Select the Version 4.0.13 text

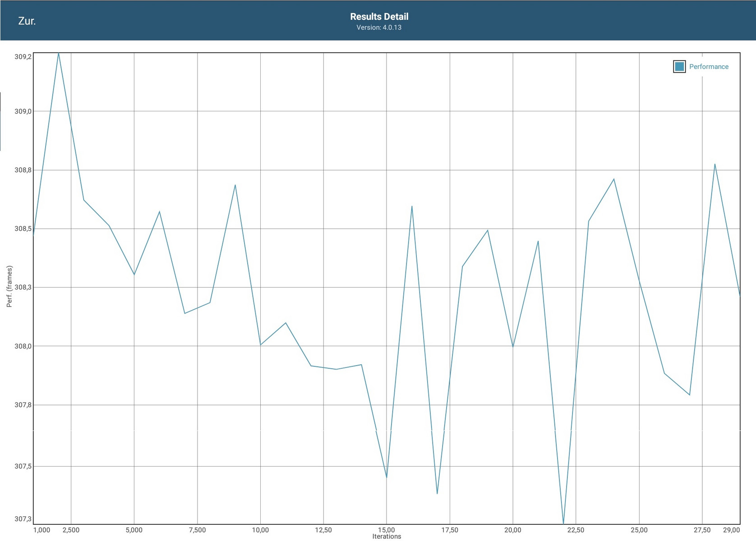point(379,28)
